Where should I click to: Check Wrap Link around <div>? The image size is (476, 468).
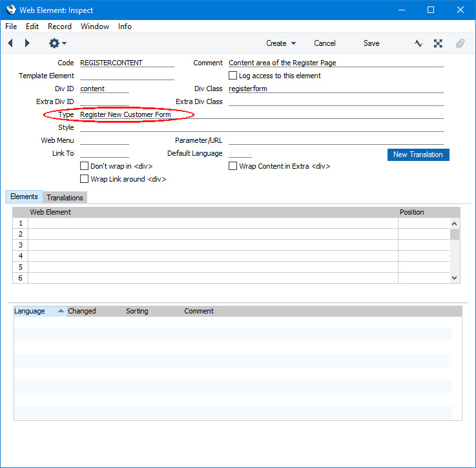pyautogui.click(x=84, y=178)
